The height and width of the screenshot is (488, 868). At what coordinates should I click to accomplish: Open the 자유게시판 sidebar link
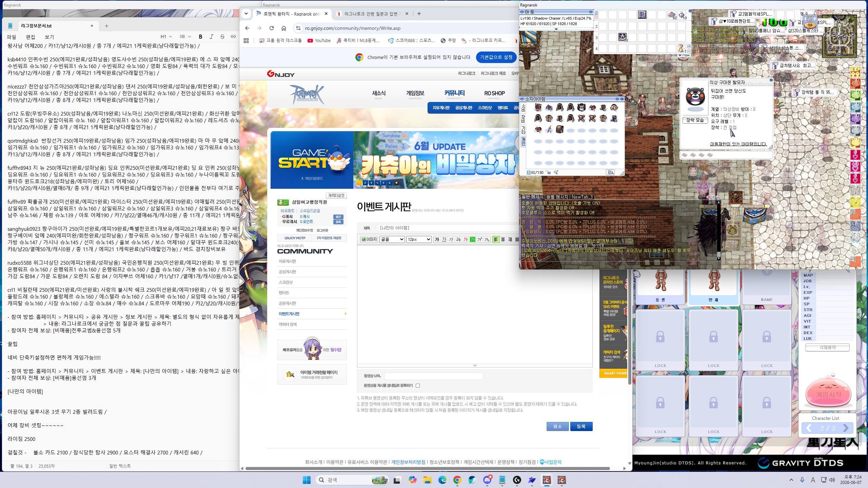tap(287, 261)
